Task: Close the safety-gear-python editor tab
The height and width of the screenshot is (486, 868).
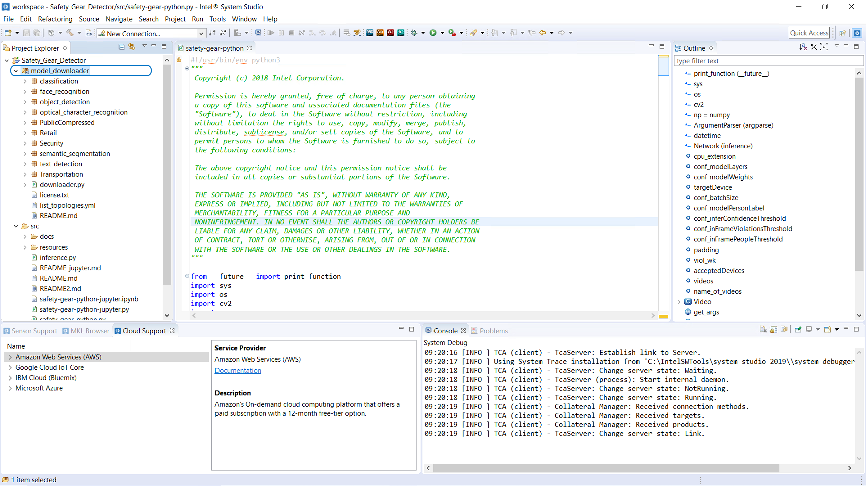Action: click(249, 48)
